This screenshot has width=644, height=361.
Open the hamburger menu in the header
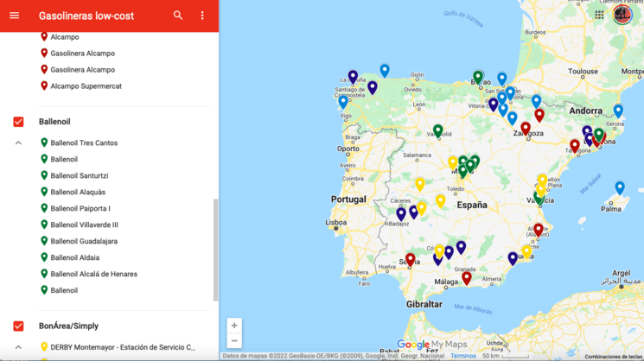(15, 16)
